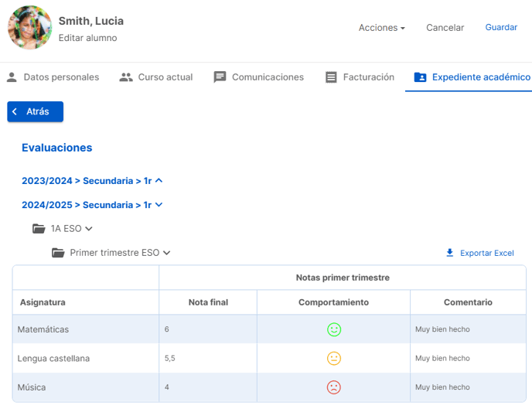Collapse the 1A ESO folder chevron
The height and width of the screenshot is (409, 532).
click(x=89, y=229)
